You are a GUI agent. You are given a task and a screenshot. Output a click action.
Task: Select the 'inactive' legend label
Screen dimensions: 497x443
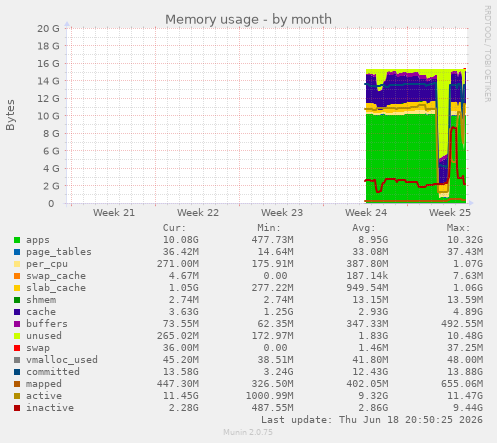pos(50,408)
